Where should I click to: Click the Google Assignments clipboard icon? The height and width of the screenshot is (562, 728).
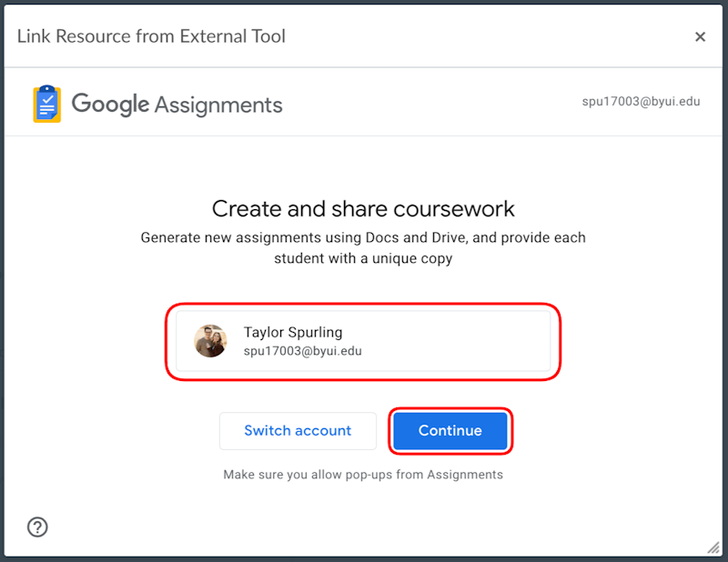[45, 103]
